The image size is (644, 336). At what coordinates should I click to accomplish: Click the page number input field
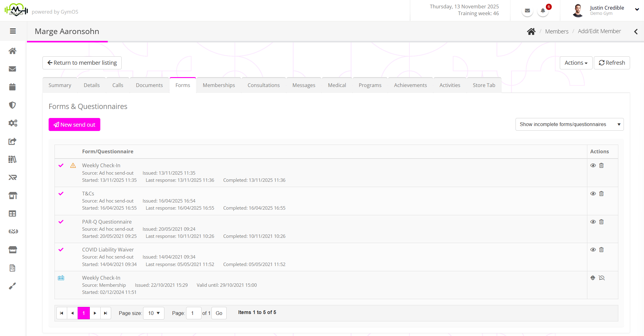click(x=193, y=313)
